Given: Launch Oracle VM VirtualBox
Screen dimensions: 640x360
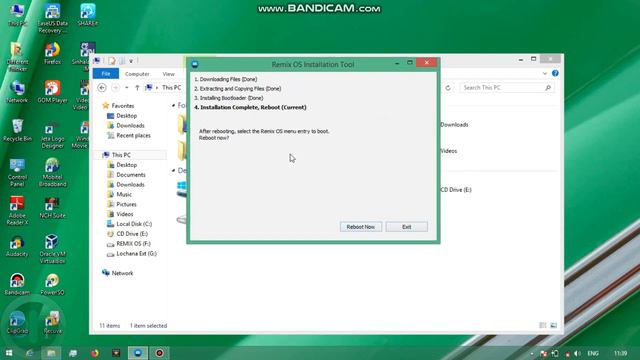Looking at the screenshot, I should pos(52,249).
